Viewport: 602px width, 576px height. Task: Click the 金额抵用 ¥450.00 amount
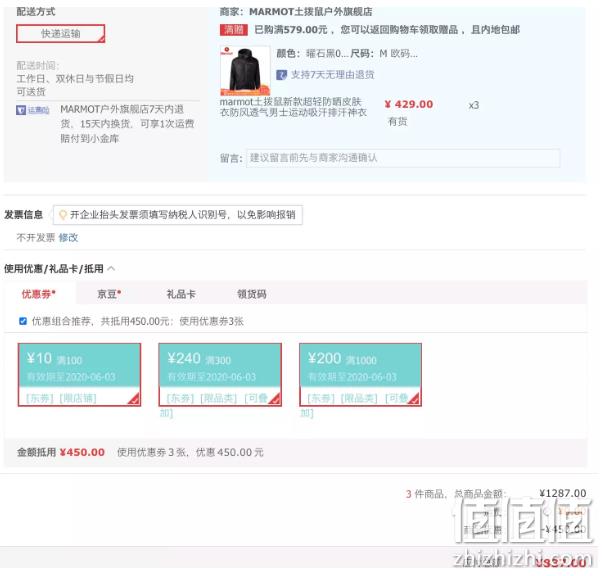click(x=82, y=452)
